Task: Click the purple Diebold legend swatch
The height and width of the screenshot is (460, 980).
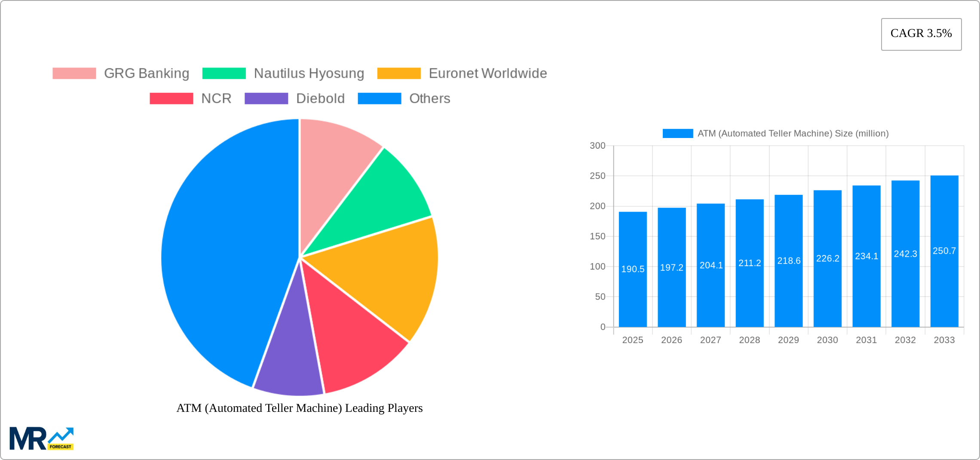Action: (266, 98)
